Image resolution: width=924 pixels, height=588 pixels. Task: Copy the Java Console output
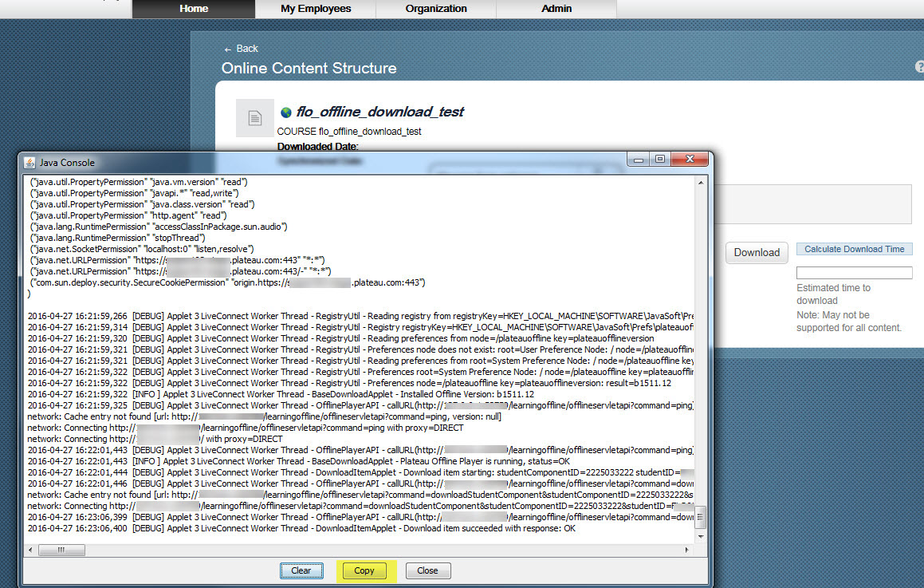pos(364,571)
